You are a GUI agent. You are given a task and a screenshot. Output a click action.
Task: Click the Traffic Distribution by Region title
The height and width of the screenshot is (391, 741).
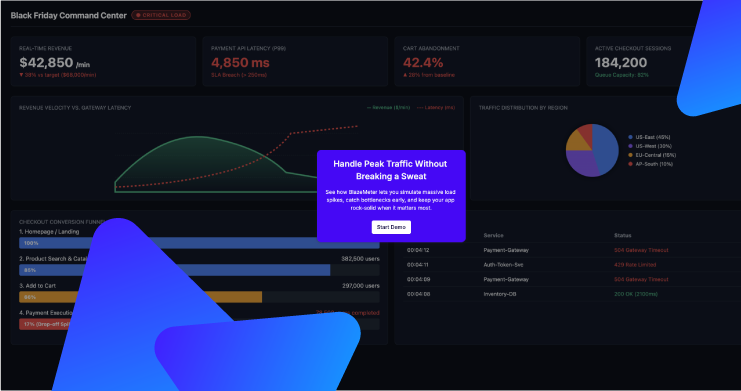(523, 108)
